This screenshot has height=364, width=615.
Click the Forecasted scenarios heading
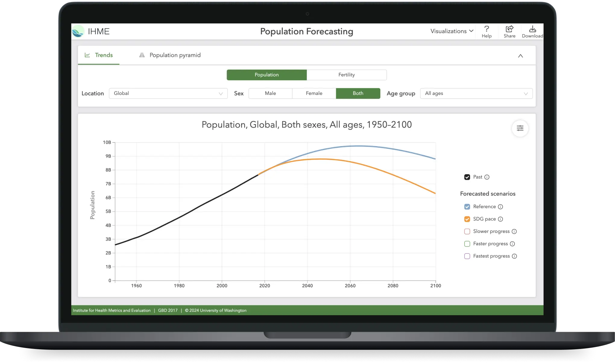pyautogui.click(x=487, y=194)
